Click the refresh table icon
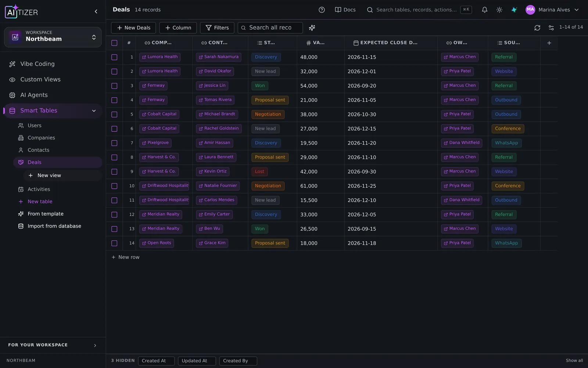Image resolution: width=588 pixels, height=368 pixels. pos(537,28)
